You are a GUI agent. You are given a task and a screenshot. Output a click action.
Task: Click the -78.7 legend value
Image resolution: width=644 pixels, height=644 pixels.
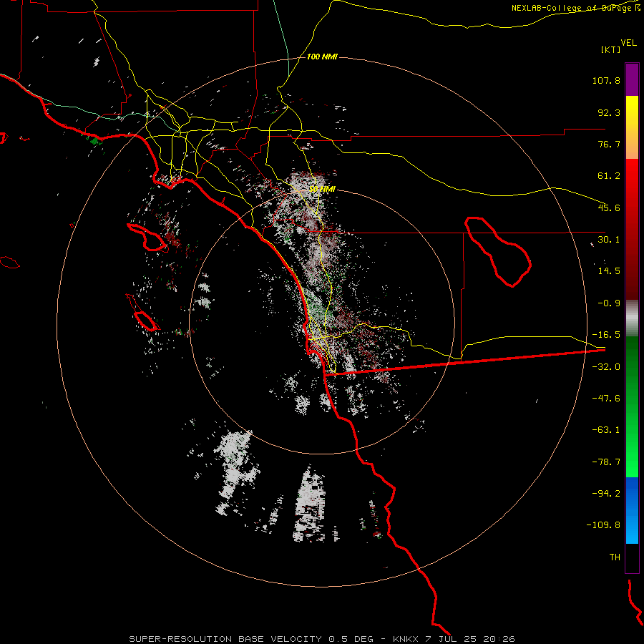pyautogui.click(x=606, y=462)
